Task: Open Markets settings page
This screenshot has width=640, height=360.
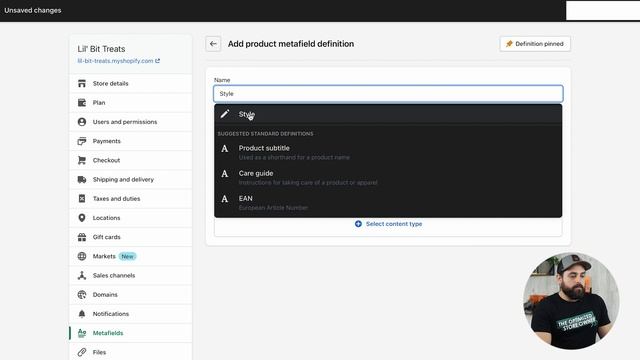Action: [131, 256]
